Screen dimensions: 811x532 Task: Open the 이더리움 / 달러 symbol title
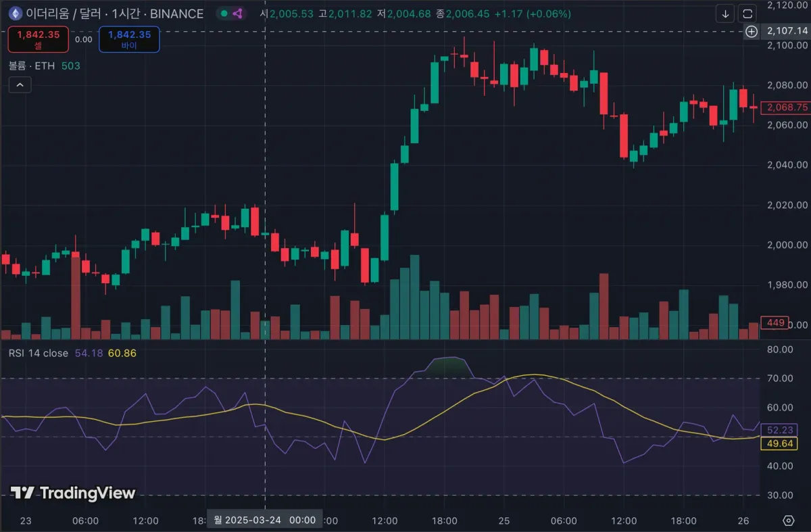(x=115, y=14)
